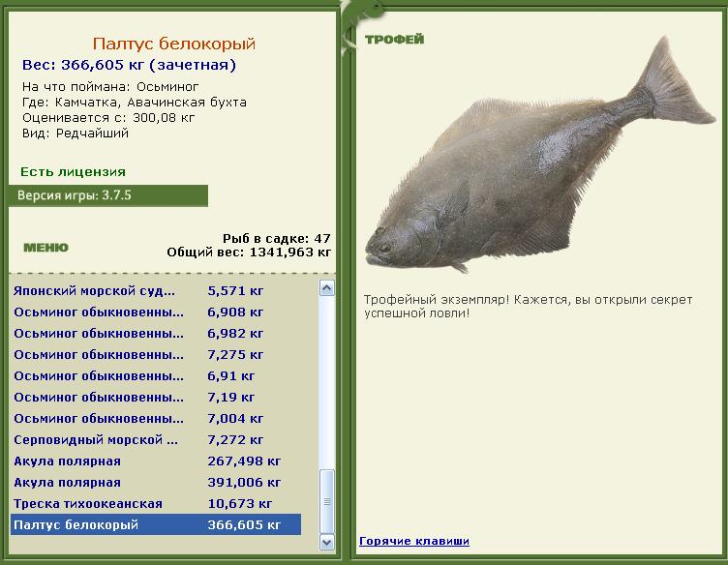Click the scrollbar down arrow
This screenshot has width=728, height=565.
click(x=327, y=543)
